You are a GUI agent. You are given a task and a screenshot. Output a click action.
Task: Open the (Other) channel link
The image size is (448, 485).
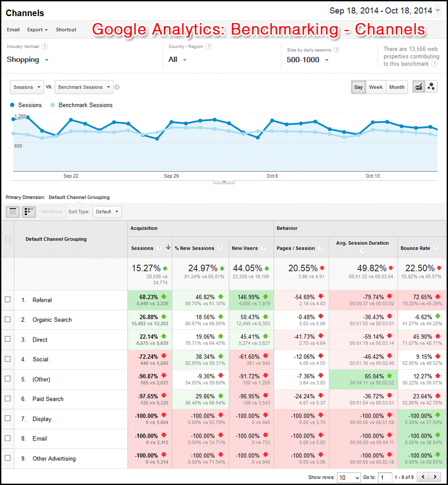tap(41, 379)
